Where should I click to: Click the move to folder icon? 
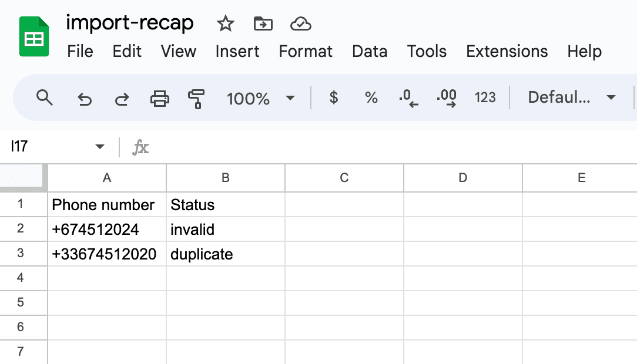pos(263,23)
